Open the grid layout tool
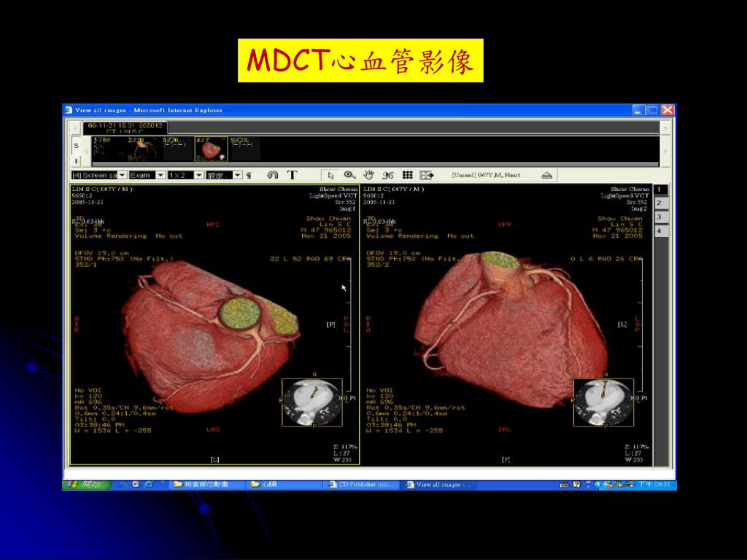Image resolution: width=747 pixels, height=560 pixels. 407,175
